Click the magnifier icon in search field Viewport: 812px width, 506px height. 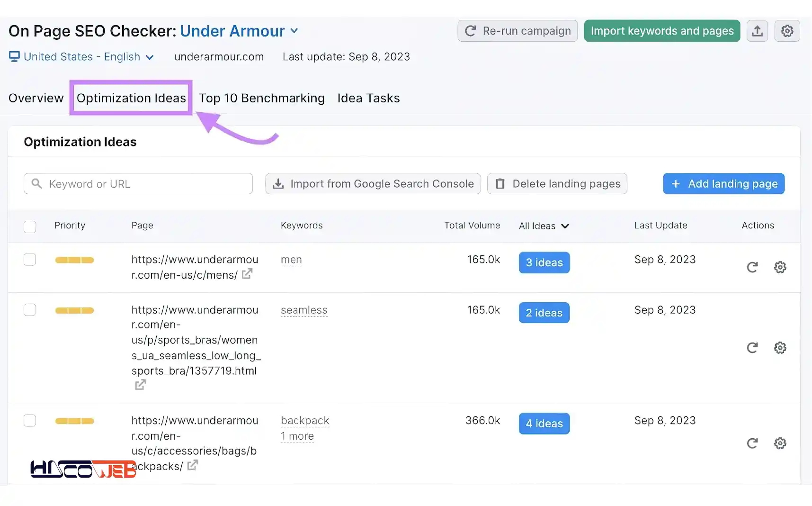coord(36,183)
